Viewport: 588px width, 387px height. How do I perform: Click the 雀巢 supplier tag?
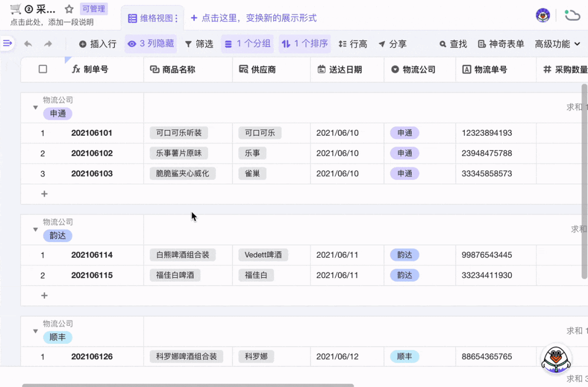[253, 173]
